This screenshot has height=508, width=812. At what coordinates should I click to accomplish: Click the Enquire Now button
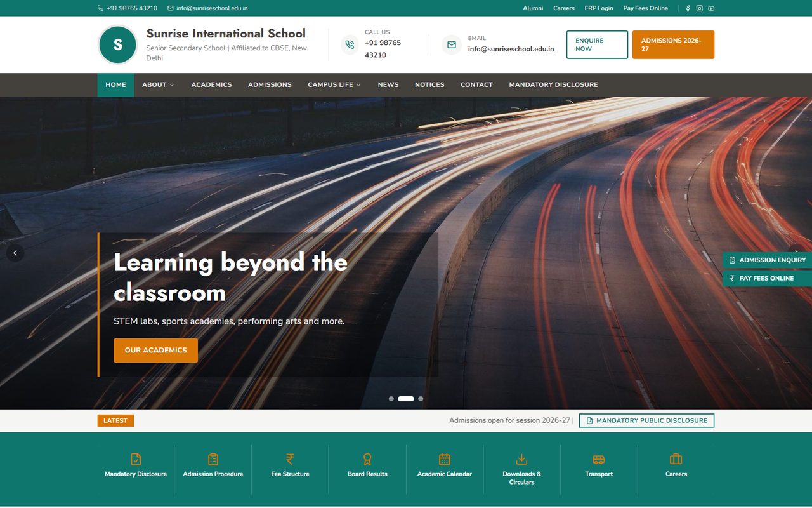[597, 44]
